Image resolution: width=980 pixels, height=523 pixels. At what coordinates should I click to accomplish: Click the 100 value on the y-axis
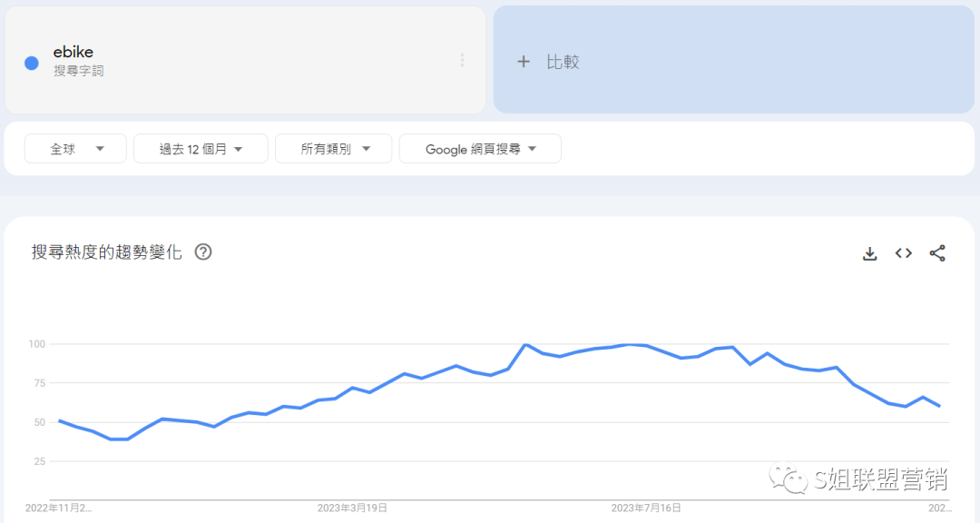tap(36, 344)
